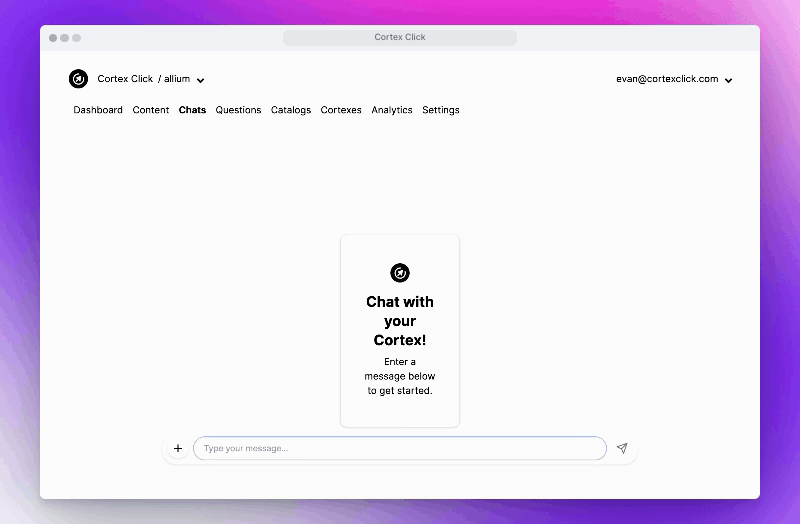The width and height of the screenshot is (800, 524).
Task: Click the evan@cortexclick.com account email
Action: pos(667,79)
